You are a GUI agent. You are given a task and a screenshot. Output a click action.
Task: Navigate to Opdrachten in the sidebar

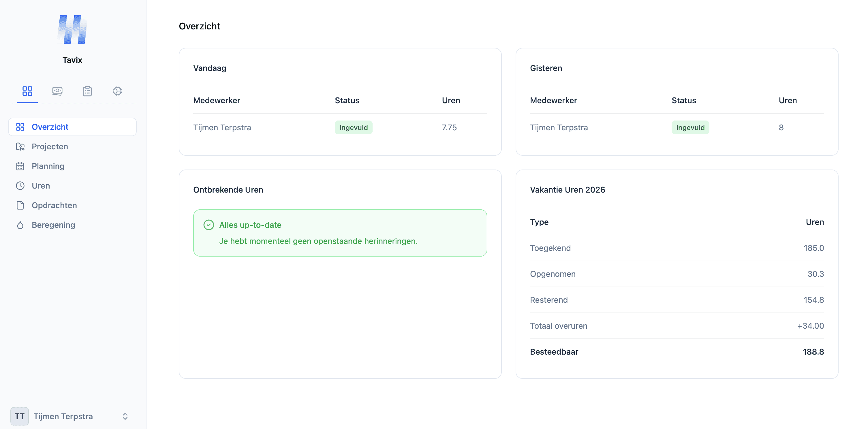[x=54, y=205]
